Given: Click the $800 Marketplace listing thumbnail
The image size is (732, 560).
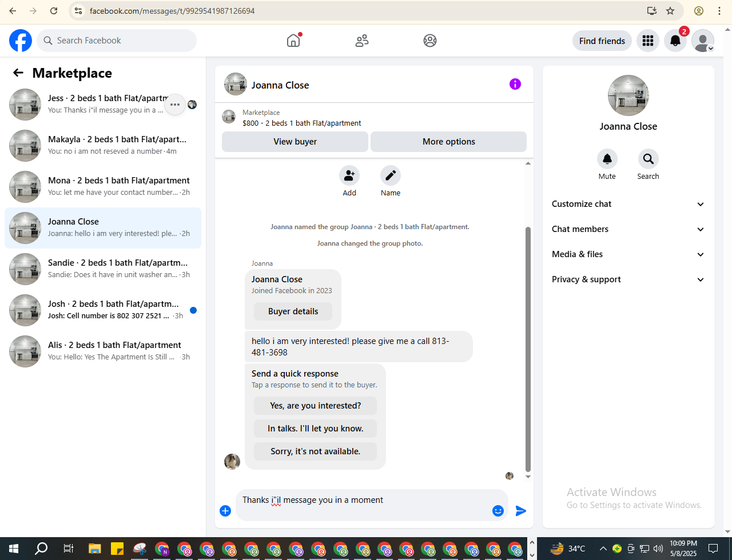Looking at the screenshot, I should coord(229,117).
